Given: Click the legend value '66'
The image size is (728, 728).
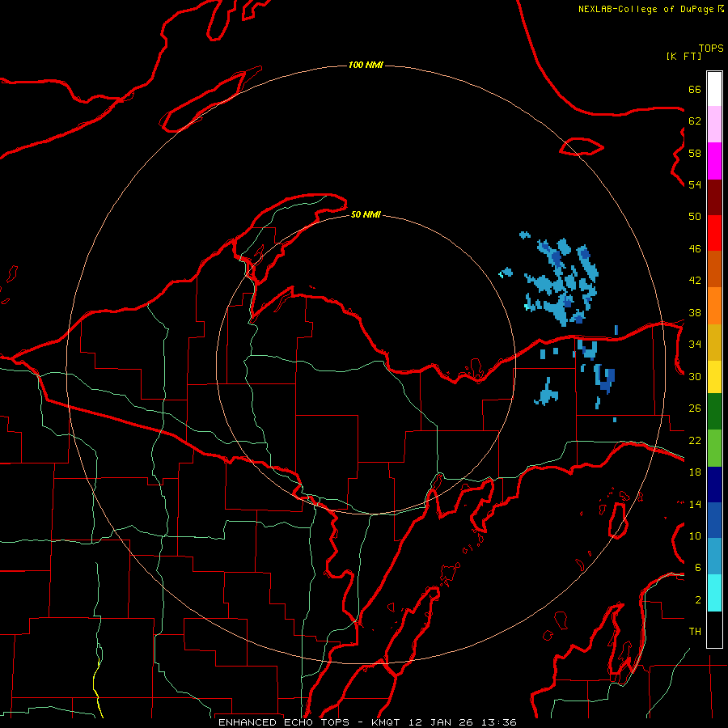Looking at the screenshot, I should pyautogui.click(x=695, y=89).
